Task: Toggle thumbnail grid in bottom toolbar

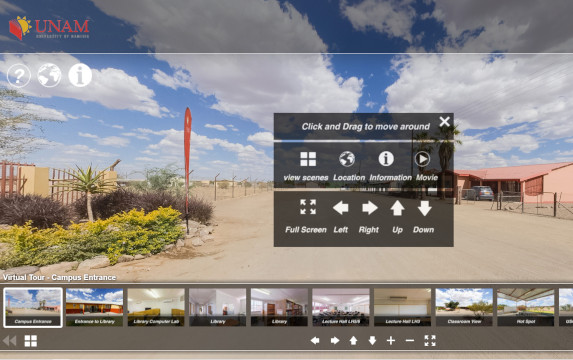Action: (x=31, y=341)
